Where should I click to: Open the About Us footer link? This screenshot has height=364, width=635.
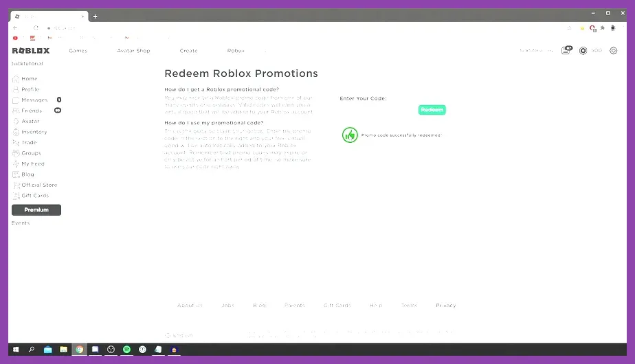coord(190,306)
